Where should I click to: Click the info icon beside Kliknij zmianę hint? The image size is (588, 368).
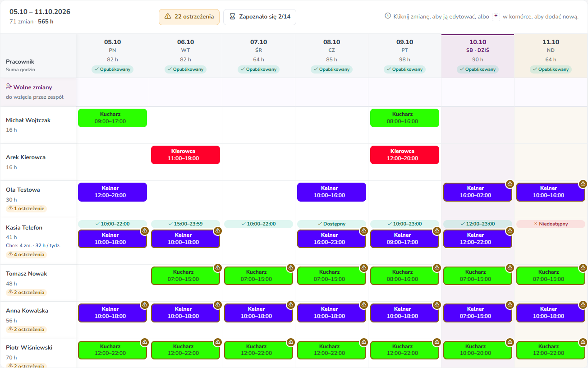[387, 16]
